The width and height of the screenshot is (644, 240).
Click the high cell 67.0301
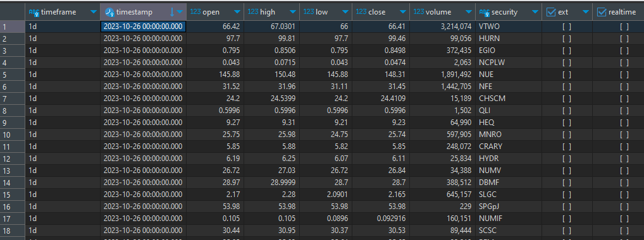click(x=271, y=27)
